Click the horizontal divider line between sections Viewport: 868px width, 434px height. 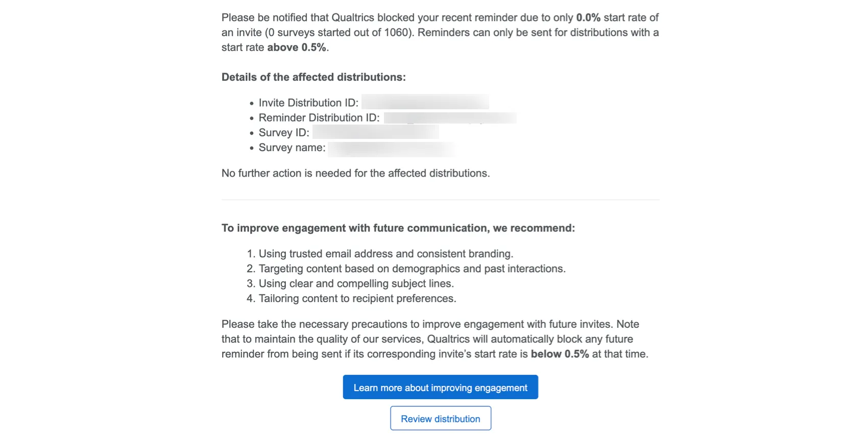pyautogui.click(x=440, y=199)
